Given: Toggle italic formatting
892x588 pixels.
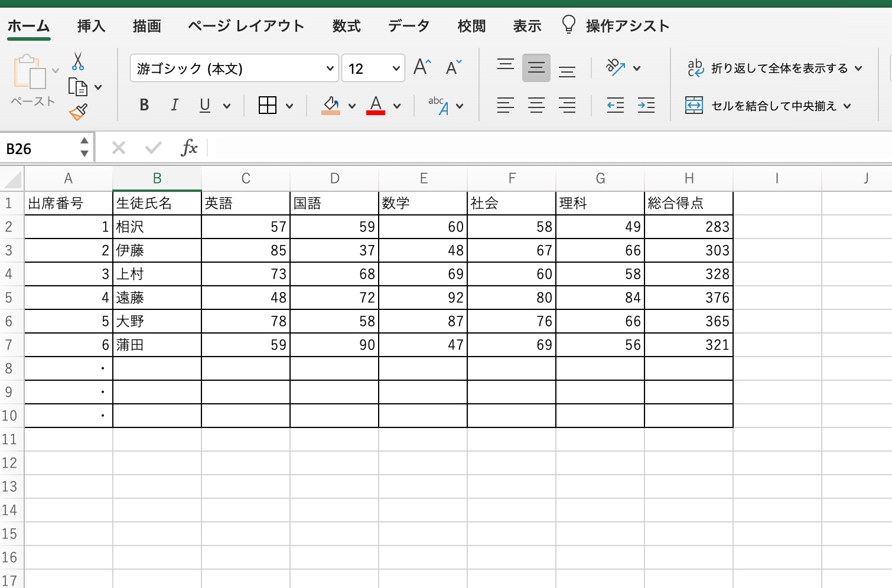Looking at the screenshot, I should (174, 105).
